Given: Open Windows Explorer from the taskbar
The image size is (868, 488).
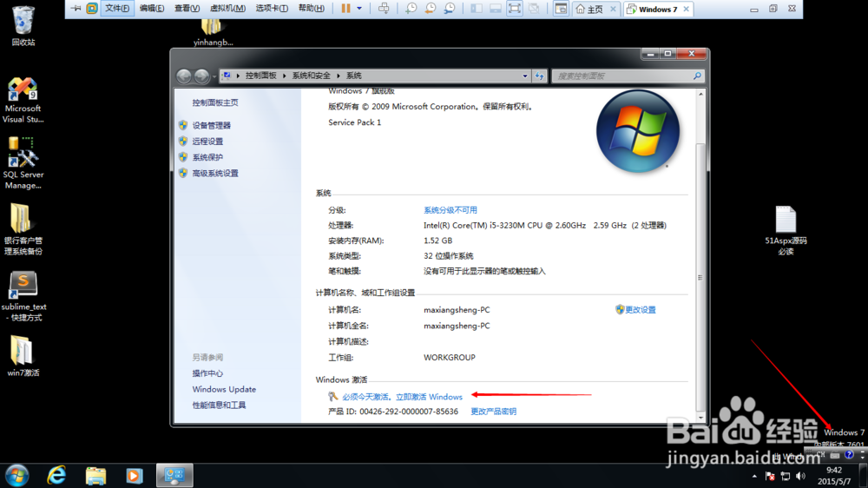Looking at the screenshot, I should point(95,475).
